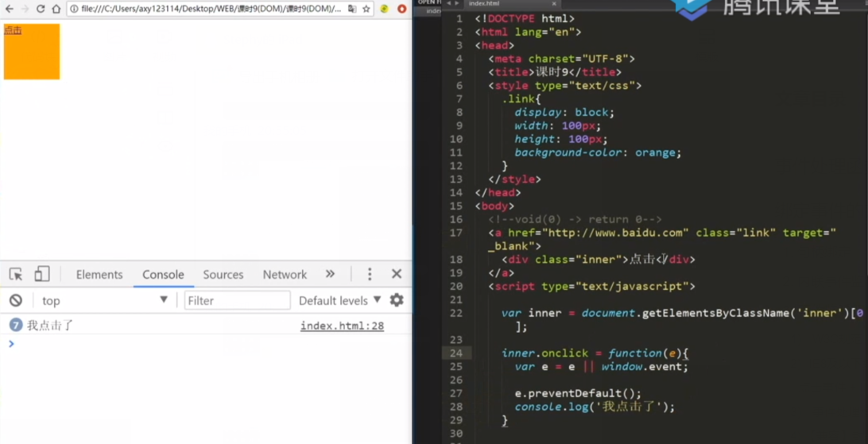Click the e.preventDefault() code line
868x444 pixels.
click(x=578, y=394)
